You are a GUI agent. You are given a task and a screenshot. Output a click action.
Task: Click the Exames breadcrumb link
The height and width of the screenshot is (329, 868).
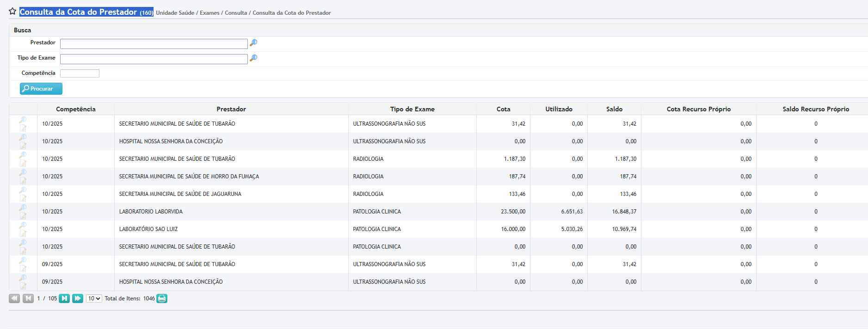(209, 13)
